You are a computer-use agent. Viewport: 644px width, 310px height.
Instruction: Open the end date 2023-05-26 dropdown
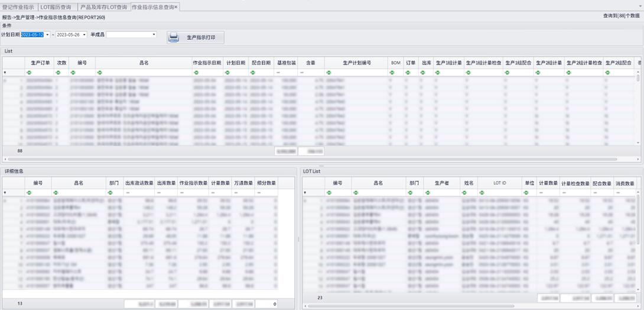[x=84, y=35]
